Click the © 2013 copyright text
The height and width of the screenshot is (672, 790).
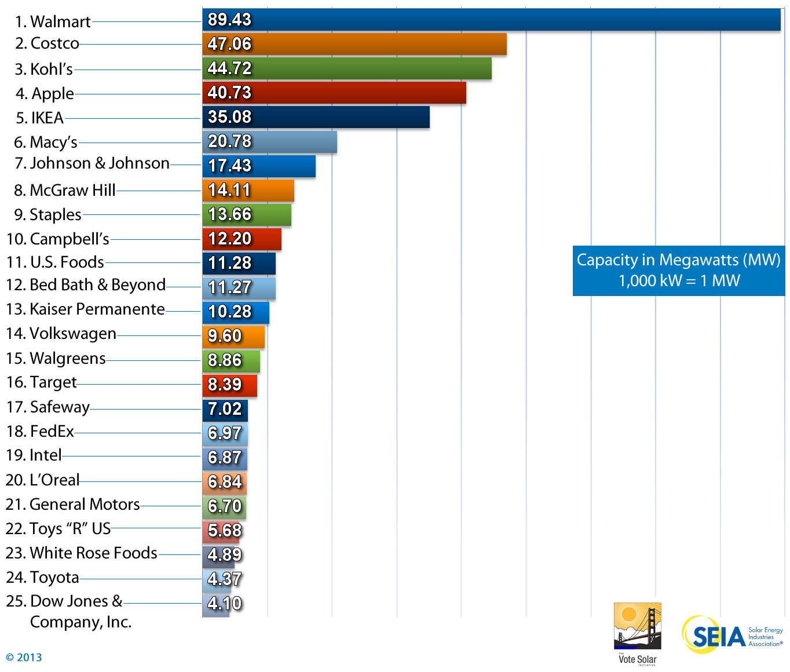24,658
